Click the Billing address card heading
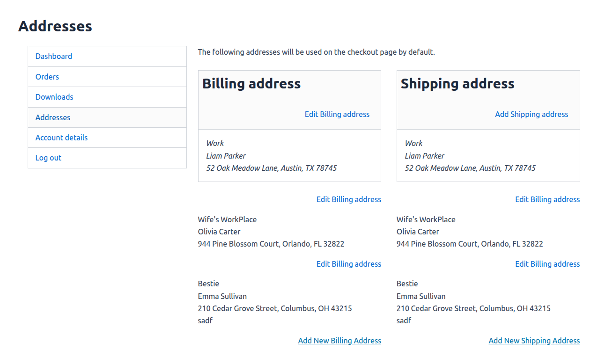 pyautogui.click(x=251, y=83)
